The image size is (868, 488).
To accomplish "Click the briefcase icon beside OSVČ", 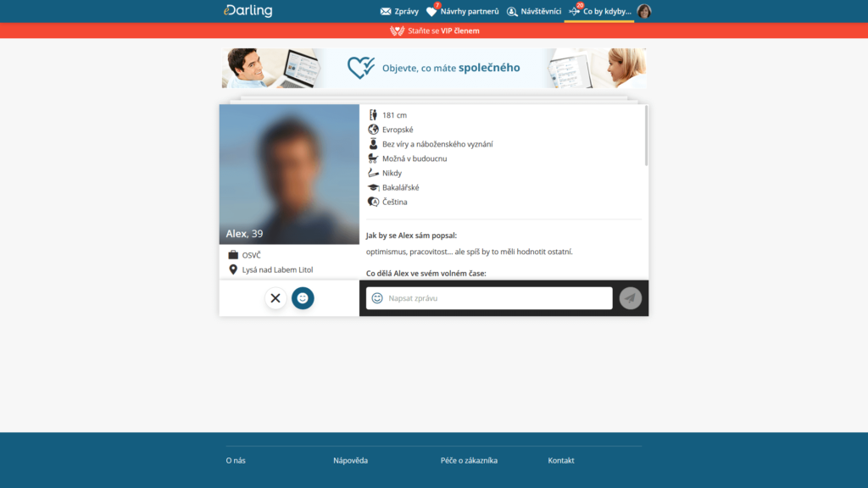I will 233,254.
